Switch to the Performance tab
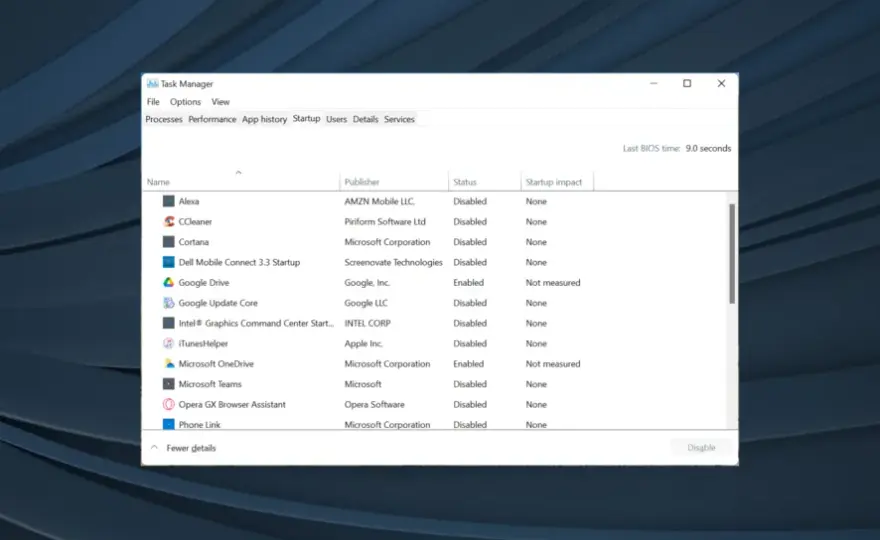The height and width of the screenshot is (540, 880). click(x=212, y=119)
